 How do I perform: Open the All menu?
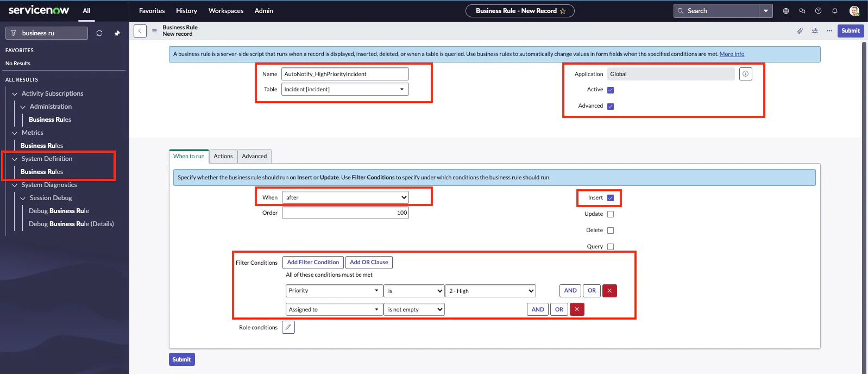[x=86, y=11]
